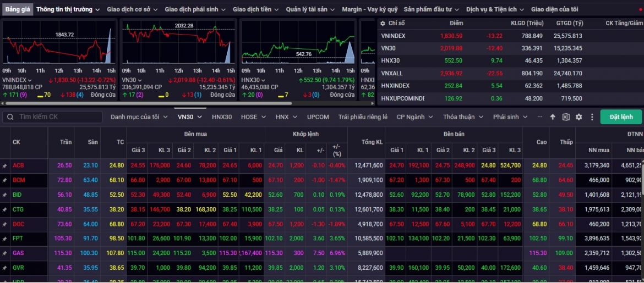
Task: Export the price board to Excel
Action: [565, 117]
